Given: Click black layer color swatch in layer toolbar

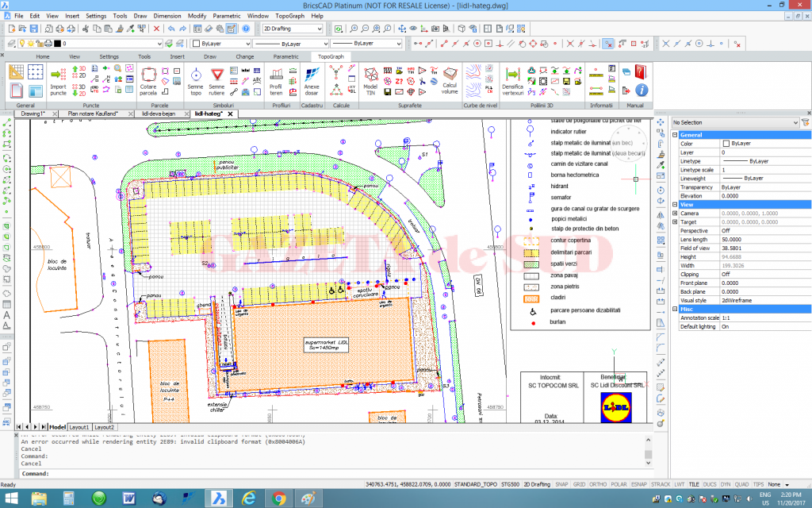Looking at the screenshot, I should pos(57,44).
